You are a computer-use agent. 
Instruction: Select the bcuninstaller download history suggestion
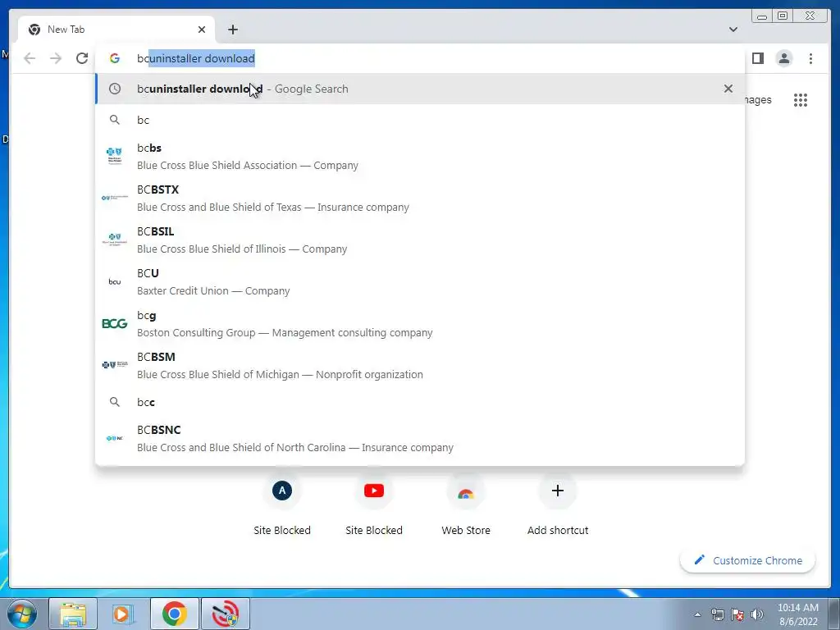[x=419, y=89]
